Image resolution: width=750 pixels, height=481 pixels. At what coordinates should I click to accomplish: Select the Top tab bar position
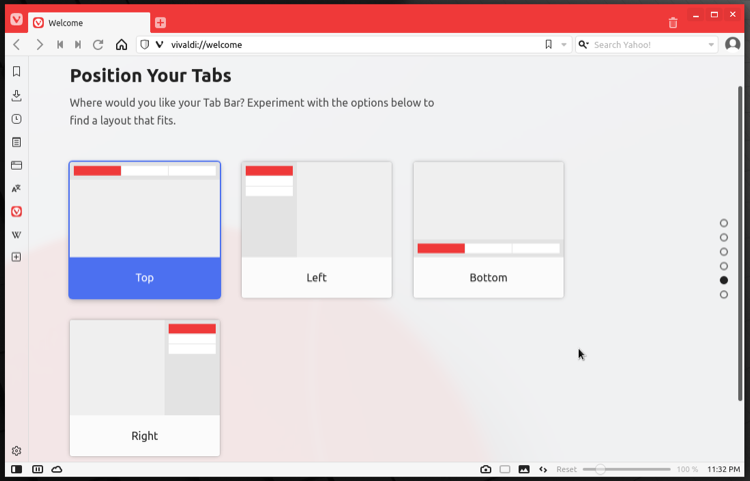coord(144,230)
